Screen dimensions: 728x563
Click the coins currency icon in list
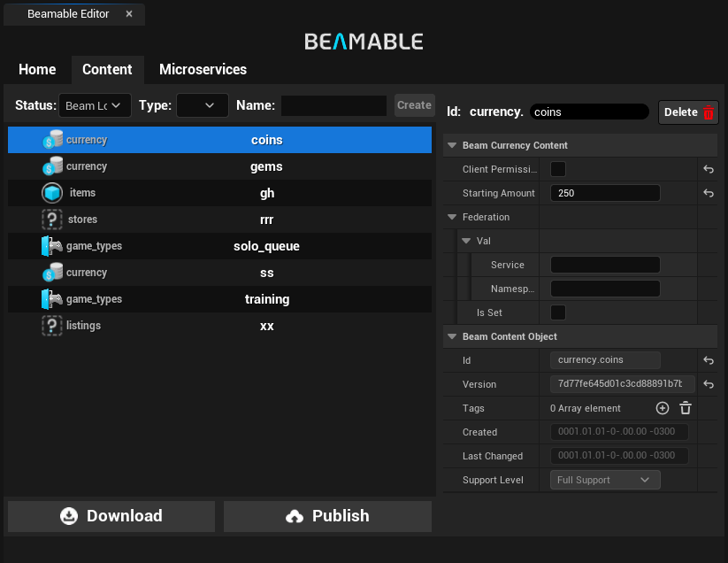point(52,140)
